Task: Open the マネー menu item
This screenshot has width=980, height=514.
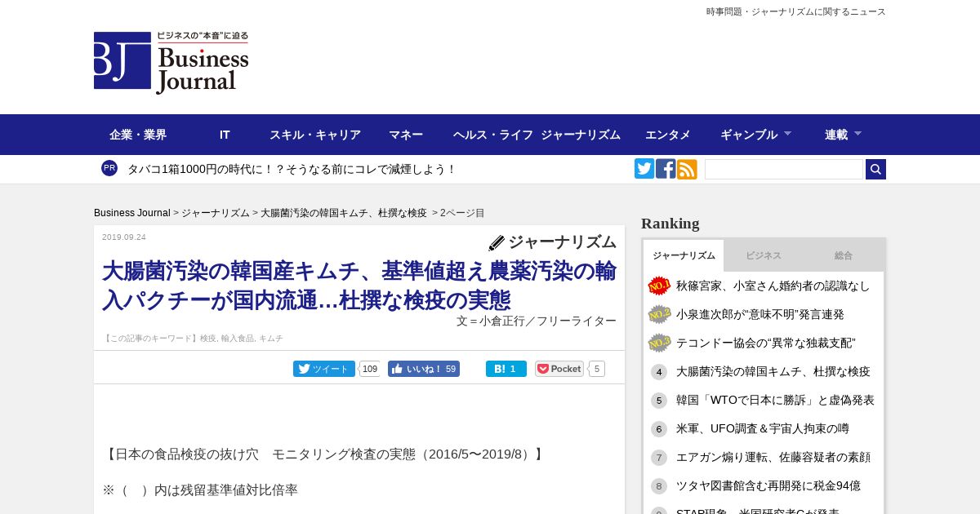Action: click(406, 135)
